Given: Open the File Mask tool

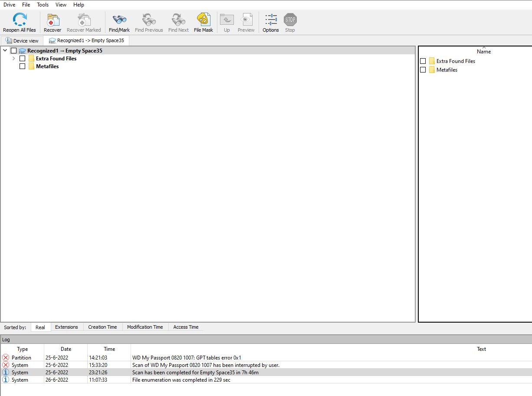Looking at the screenshot, I should (x=204, y=20).
